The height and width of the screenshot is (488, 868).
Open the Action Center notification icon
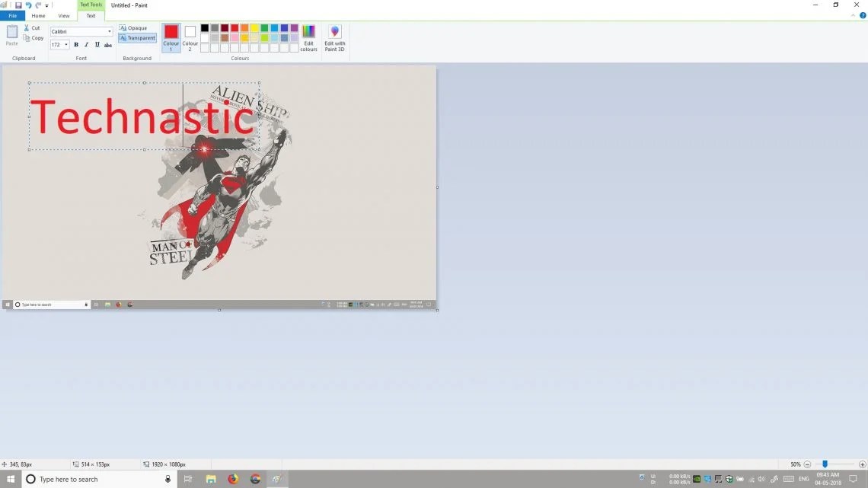click(x=854, y=479)
